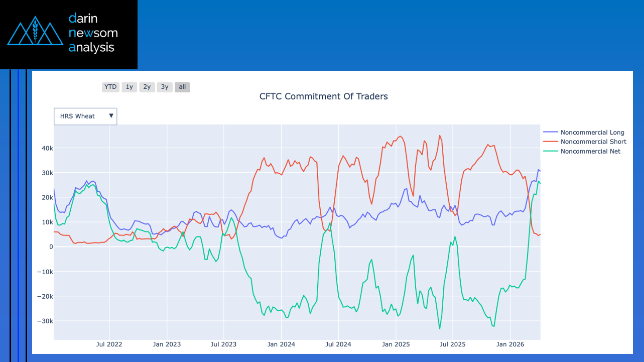Hide the Noncommercial Short series label
The image size is (644, 362).
593,142
